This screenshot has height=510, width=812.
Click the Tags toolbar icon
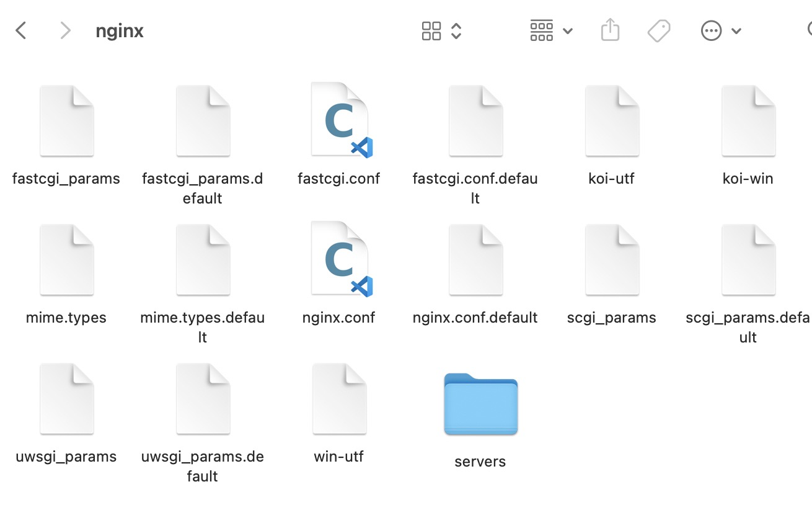tap(659, 30)
